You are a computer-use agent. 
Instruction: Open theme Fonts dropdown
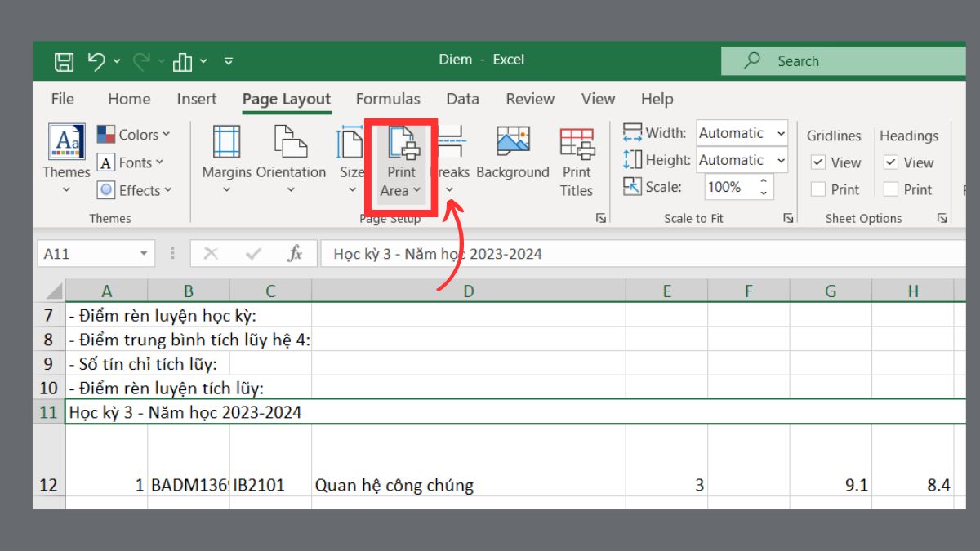131,162
